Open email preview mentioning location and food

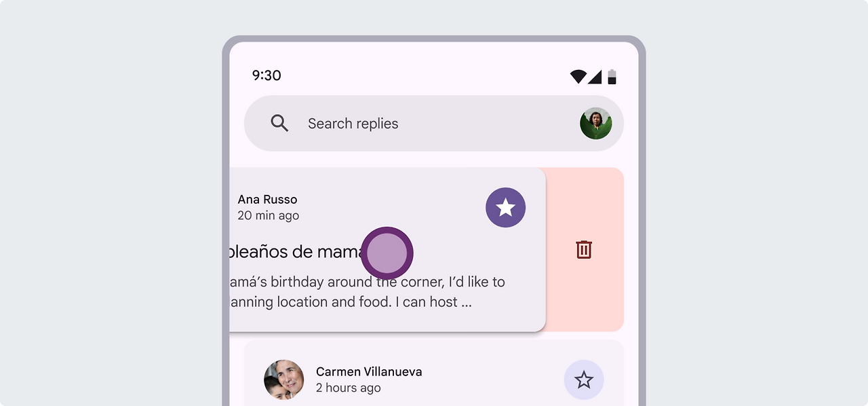[351, 302]
